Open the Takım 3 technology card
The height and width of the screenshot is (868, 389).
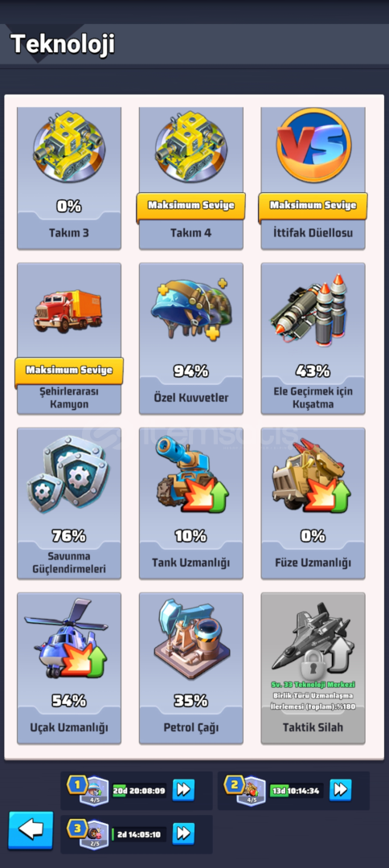[69, 177]
